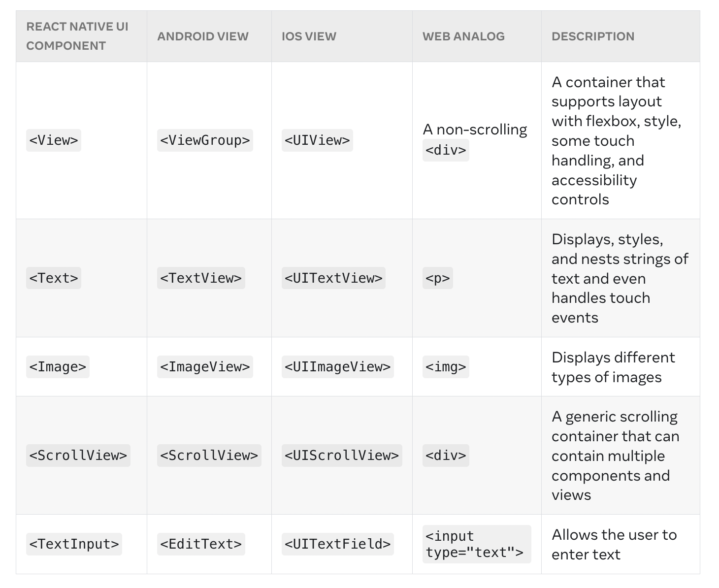The image size is (719, 588).
Task: Click the <UIScrollView> iOS tag
Action: (x=341, y=456)
